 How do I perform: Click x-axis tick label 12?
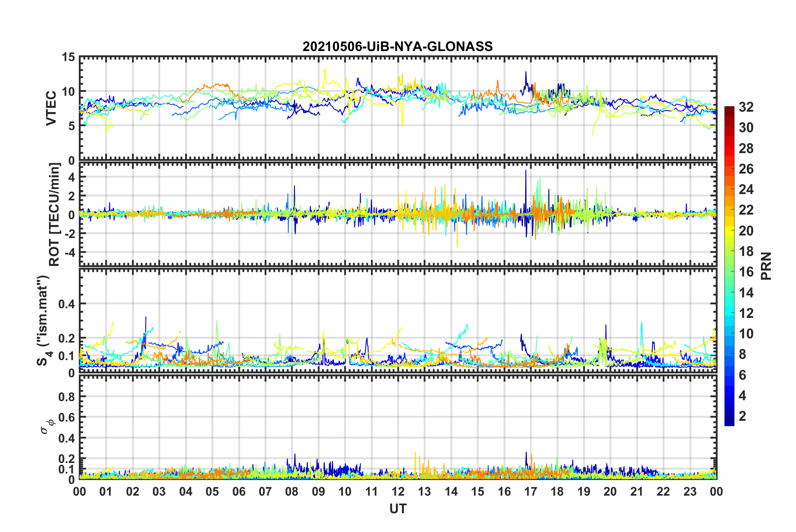(398, 491)
